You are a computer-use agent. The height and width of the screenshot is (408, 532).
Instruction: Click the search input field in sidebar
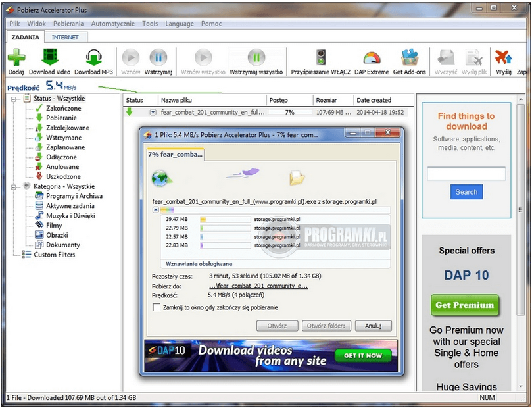(466, 174)
